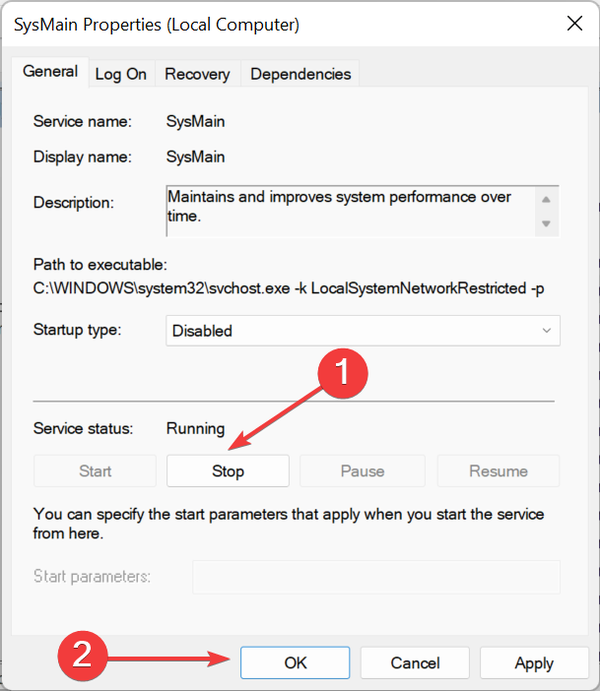Click the red circle marker numbered 2

click(x=84, y=656)
